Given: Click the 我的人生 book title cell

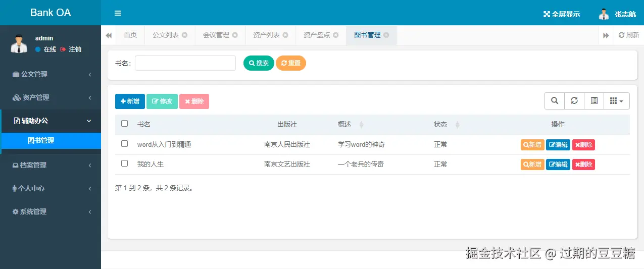Looking at the screenshot, I should 151,164.
